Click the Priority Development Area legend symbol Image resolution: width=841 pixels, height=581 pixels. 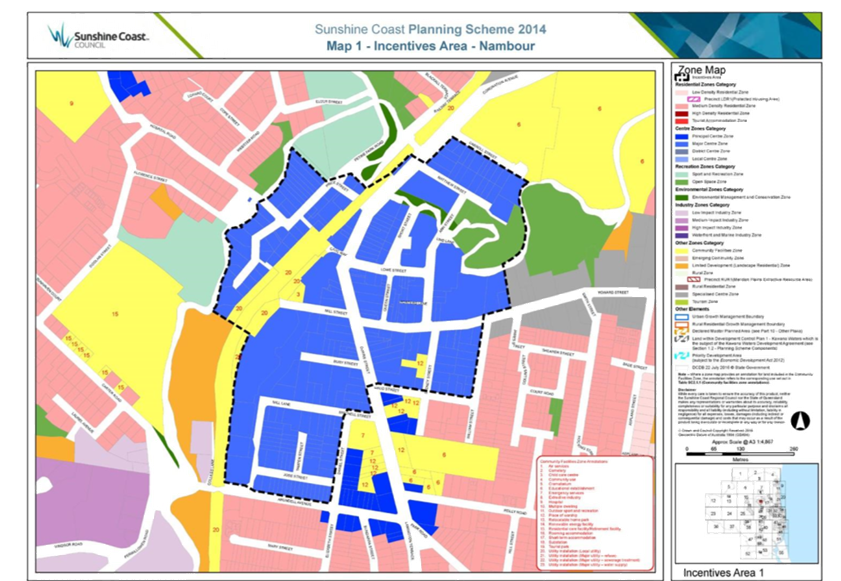point(683,355)
